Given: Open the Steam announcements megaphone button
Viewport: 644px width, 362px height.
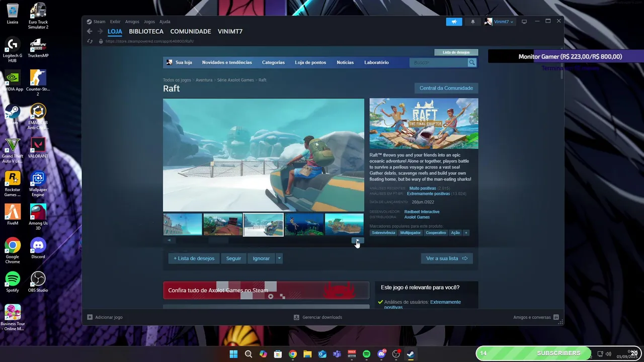Looking at the screenshot, I should [454, 22].
